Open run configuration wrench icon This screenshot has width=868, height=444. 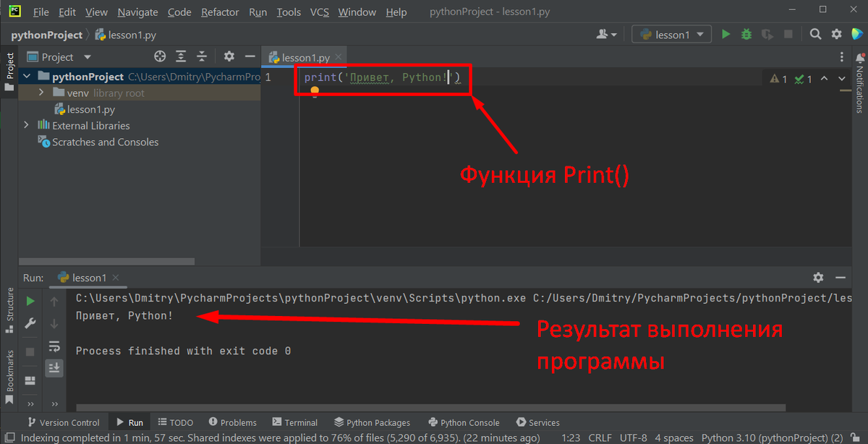point(30,324)
